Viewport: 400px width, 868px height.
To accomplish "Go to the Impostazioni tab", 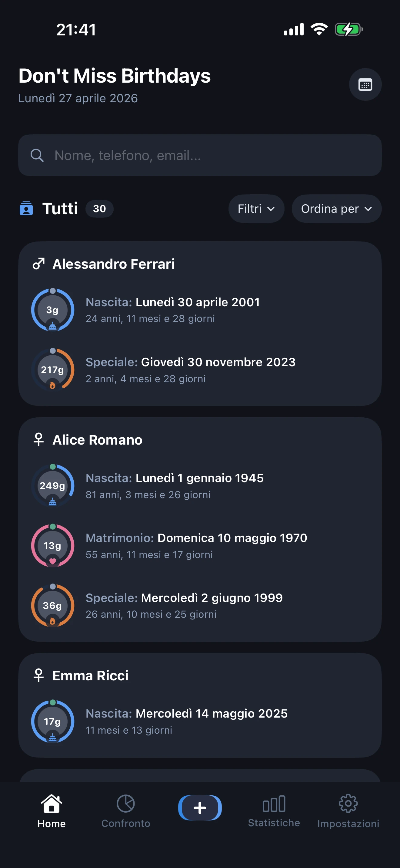I will [x=348, y=811].
